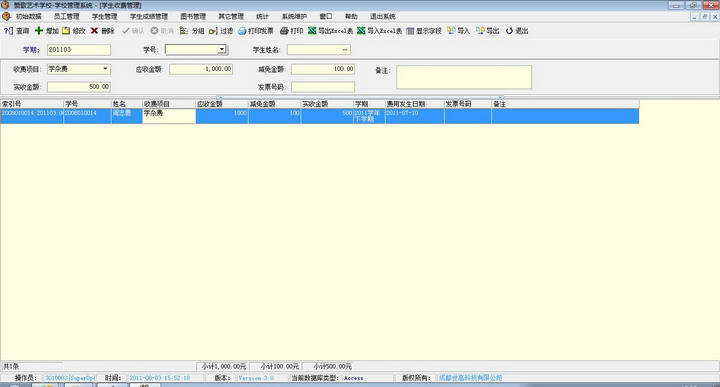Click the 退出 exit toolbar icon

coord(509,31)
